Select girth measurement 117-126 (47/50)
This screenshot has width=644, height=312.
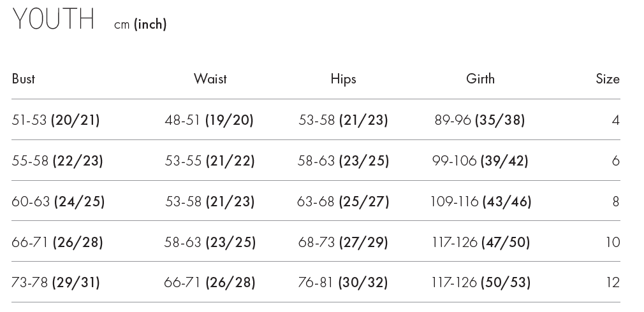point(480,242)
